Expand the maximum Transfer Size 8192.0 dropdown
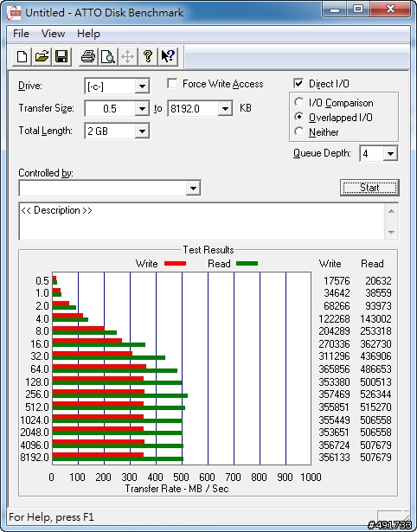Screen dimensions: 417x532 click(225, 109)
